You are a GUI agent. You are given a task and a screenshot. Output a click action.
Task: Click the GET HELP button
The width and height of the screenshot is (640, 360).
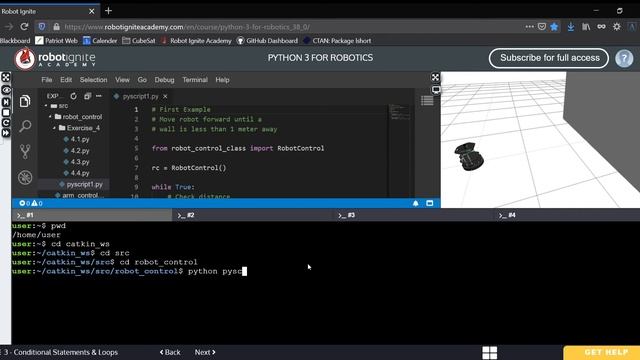(x=602, y=353)
